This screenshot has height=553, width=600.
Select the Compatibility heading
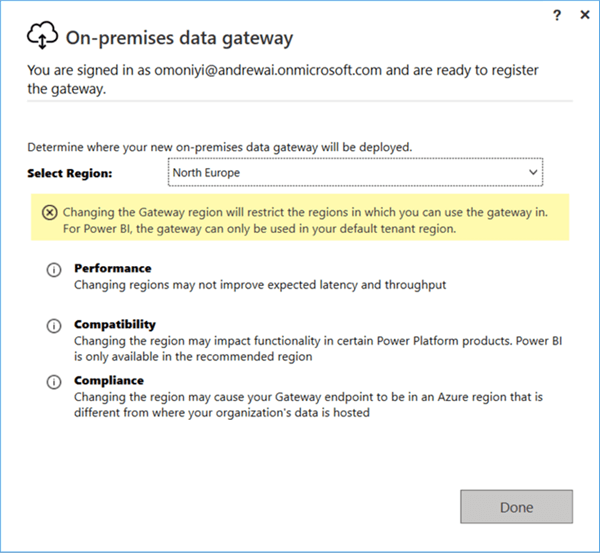[x=115, y=325]
